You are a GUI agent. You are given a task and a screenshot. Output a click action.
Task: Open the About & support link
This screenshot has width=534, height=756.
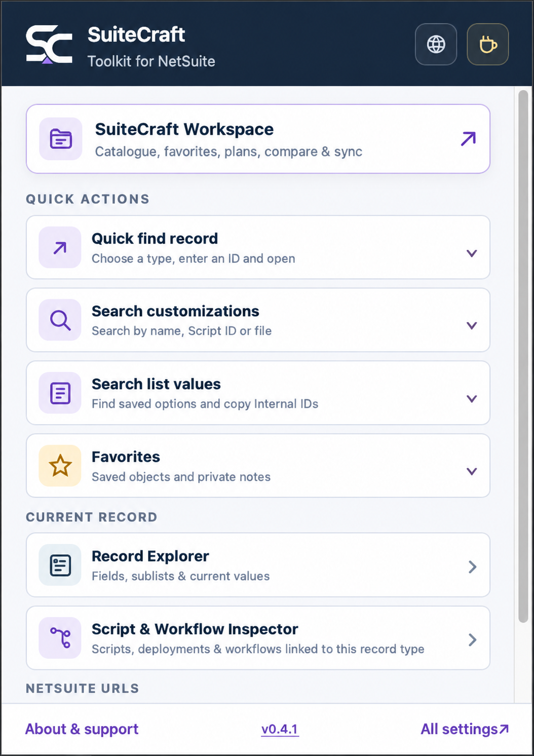[82, 729]
